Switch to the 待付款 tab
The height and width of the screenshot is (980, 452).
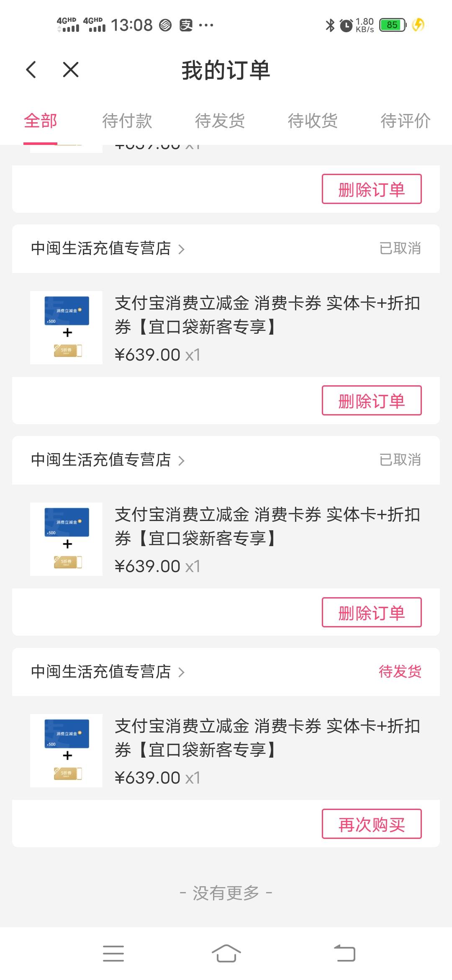click(x=127, y=121)
